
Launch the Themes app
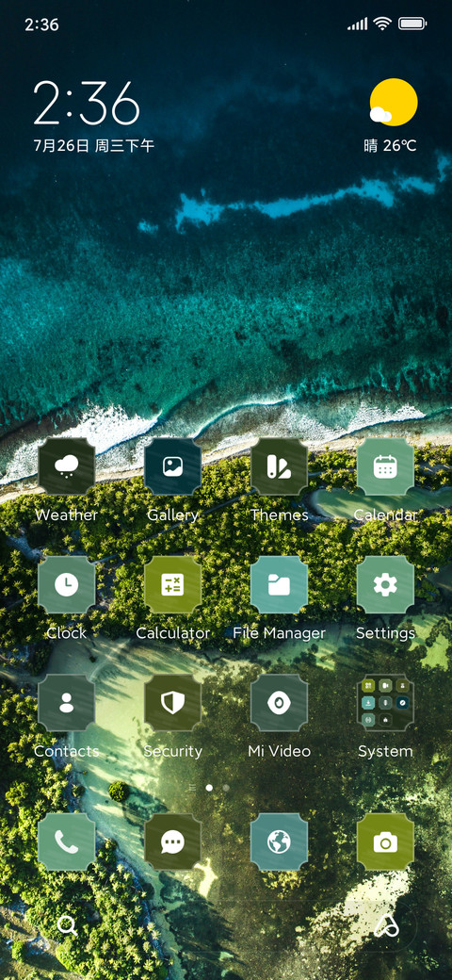point(279,466)
